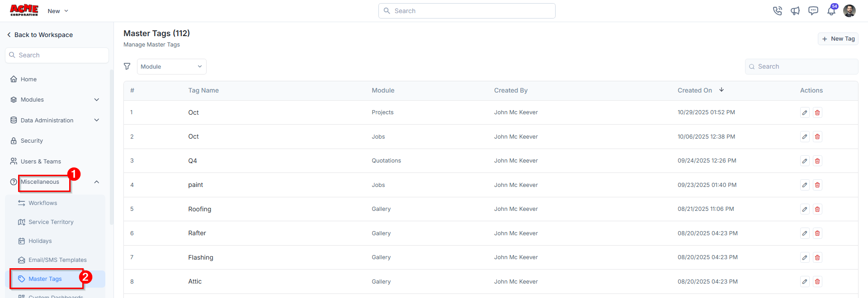Open the New dropdown next to logo
Viewport: 868px width, 298px height.
(58, 11)
